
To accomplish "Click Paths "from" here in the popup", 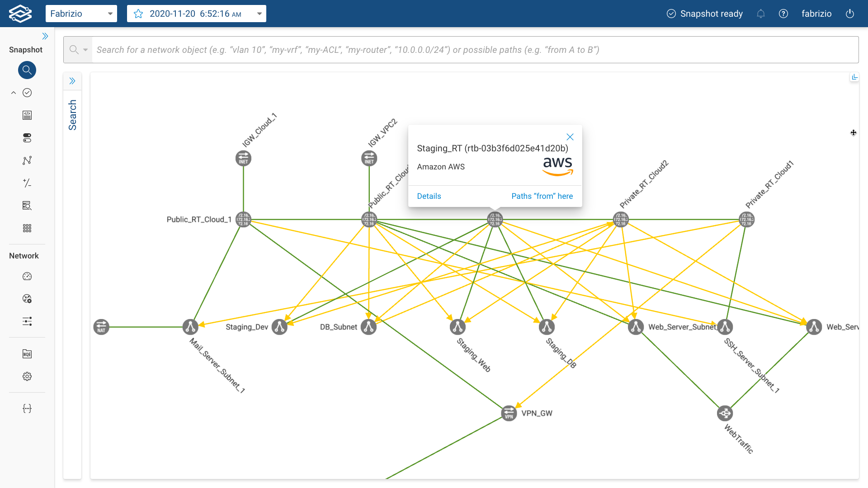I will coord(542,196).
